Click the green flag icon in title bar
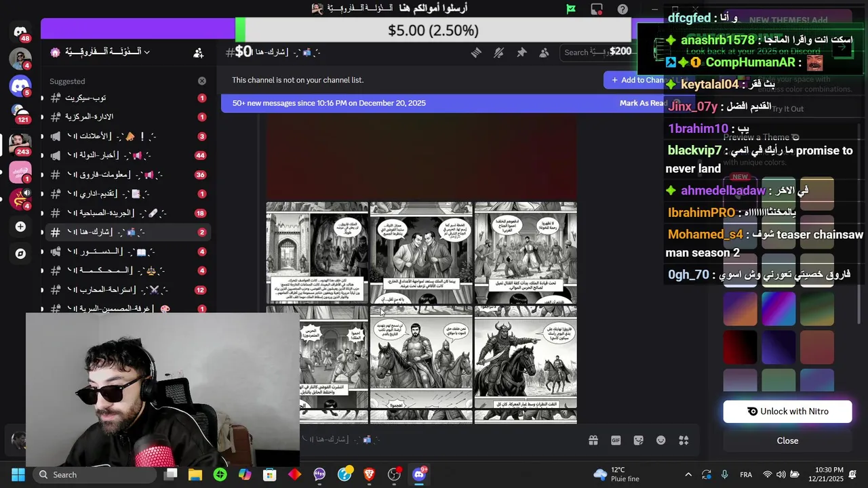 [x=571, y=9]
